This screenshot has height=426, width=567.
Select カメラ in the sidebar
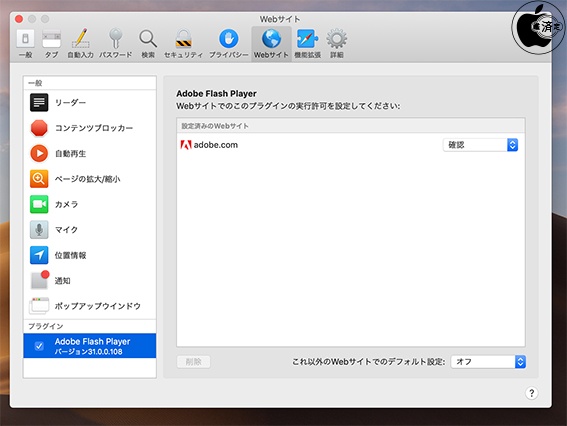[90, 204]
